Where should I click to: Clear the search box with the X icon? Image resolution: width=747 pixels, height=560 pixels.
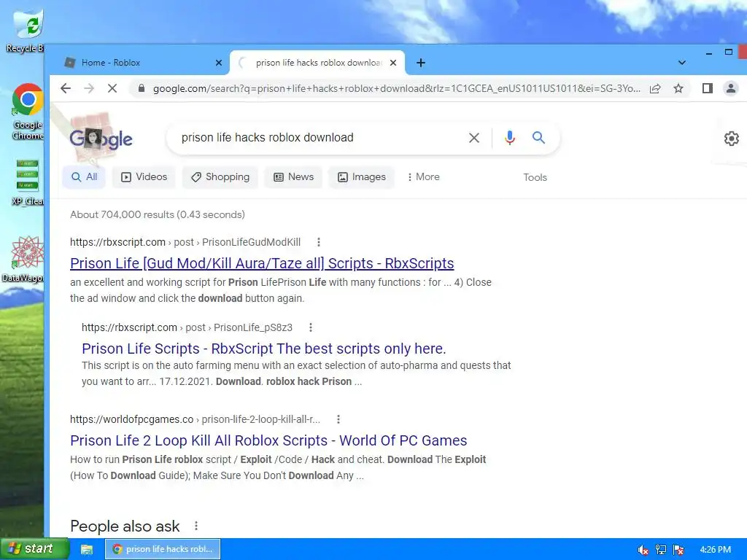point(474,138)
